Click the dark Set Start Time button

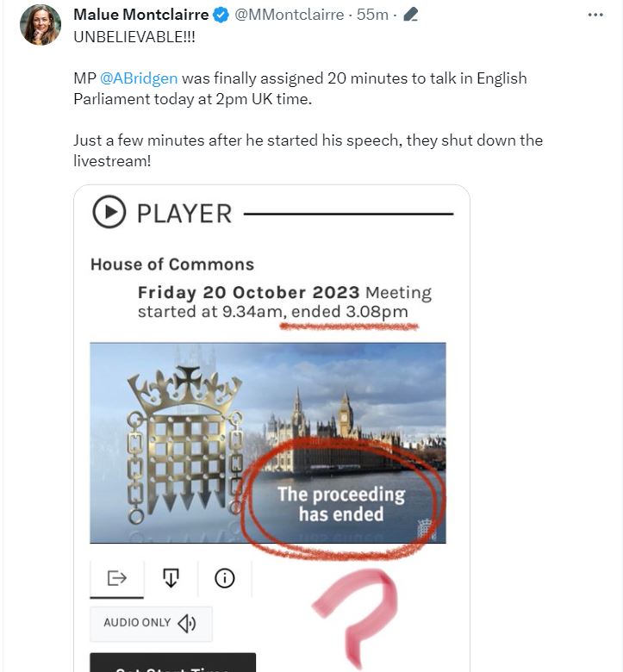[173, 663]
